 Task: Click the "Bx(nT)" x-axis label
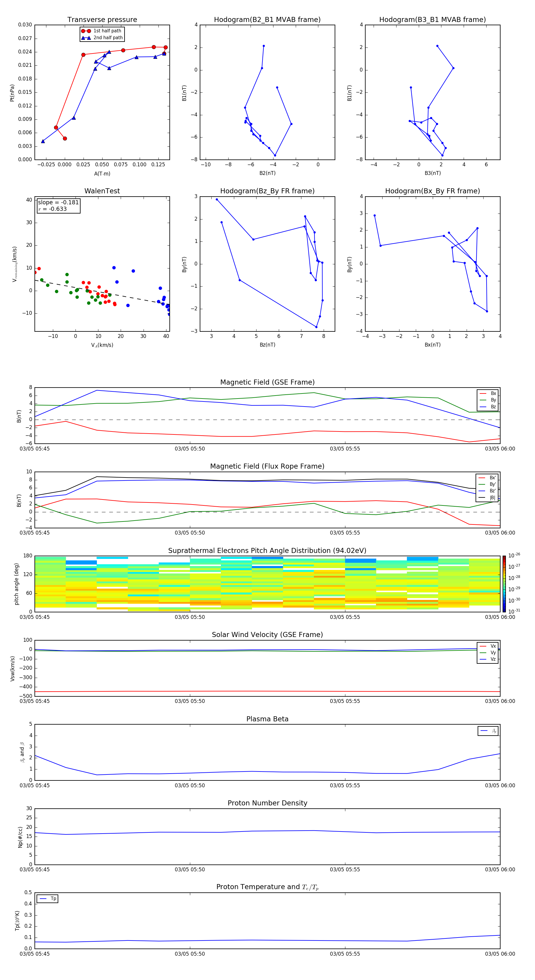point(432,345)
